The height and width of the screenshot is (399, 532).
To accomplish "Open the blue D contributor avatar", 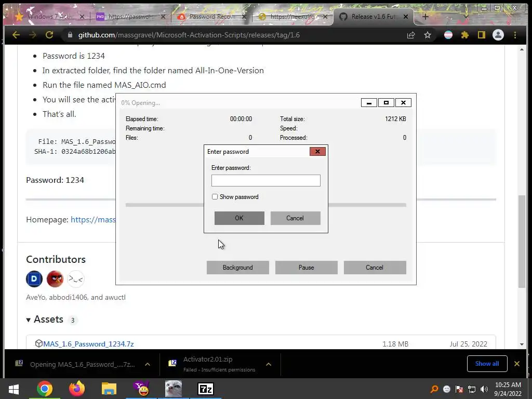I will [34, 279].
